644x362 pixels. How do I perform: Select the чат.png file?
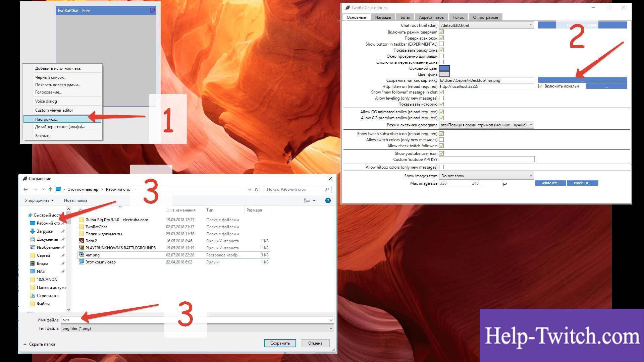[x=93, y=255]
